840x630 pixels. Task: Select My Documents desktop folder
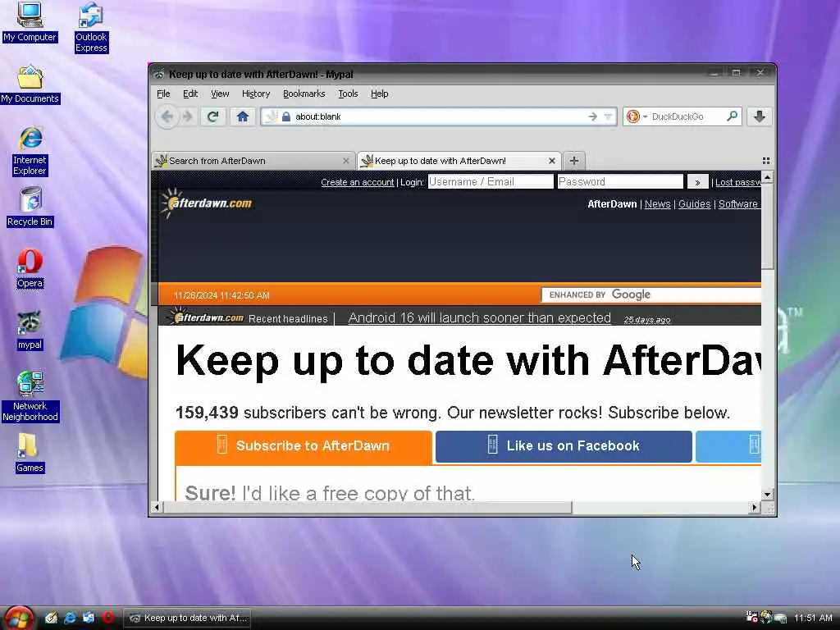(x=30, y=84)
